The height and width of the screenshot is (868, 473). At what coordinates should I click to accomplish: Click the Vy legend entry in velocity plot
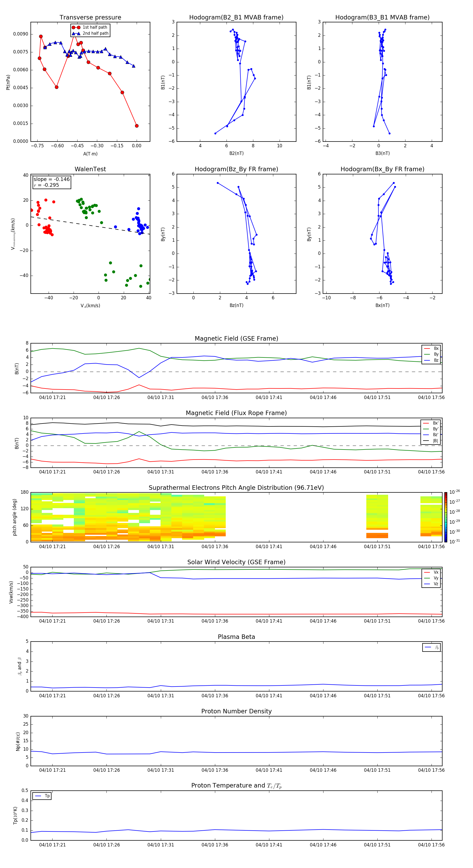tap(431, 578)
